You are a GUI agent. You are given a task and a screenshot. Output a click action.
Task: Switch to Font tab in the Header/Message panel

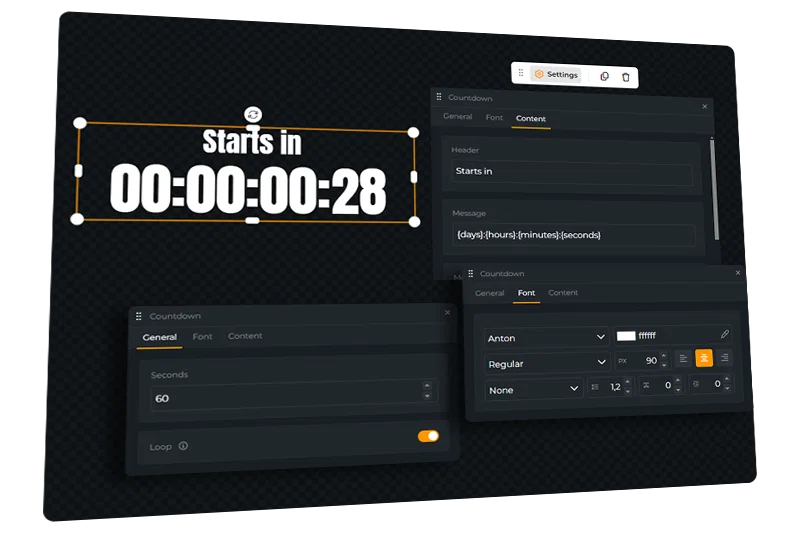click(494, 117)
